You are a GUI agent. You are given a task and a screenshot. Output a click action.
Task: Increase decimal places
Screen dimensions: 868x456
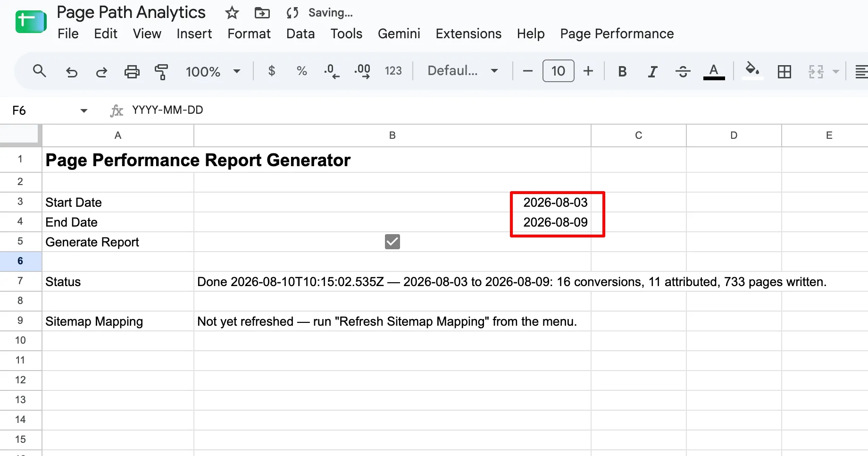click(x=362, y=71)
